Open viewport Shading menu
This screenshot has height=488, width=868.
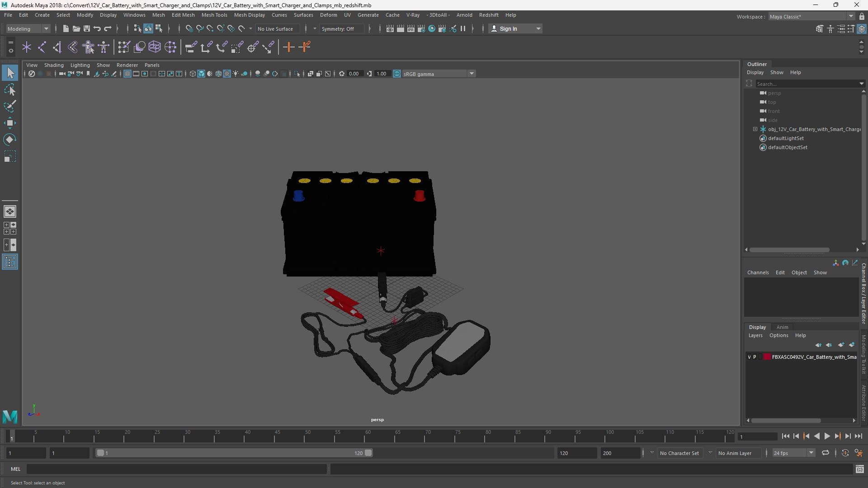tap(54, 65)
